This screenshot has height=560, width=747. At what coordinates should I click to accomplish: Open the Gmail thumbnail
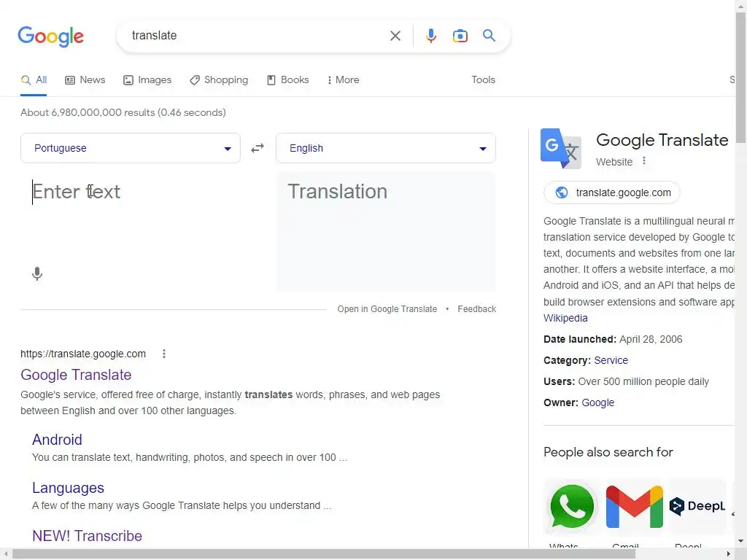pos(634,506)
